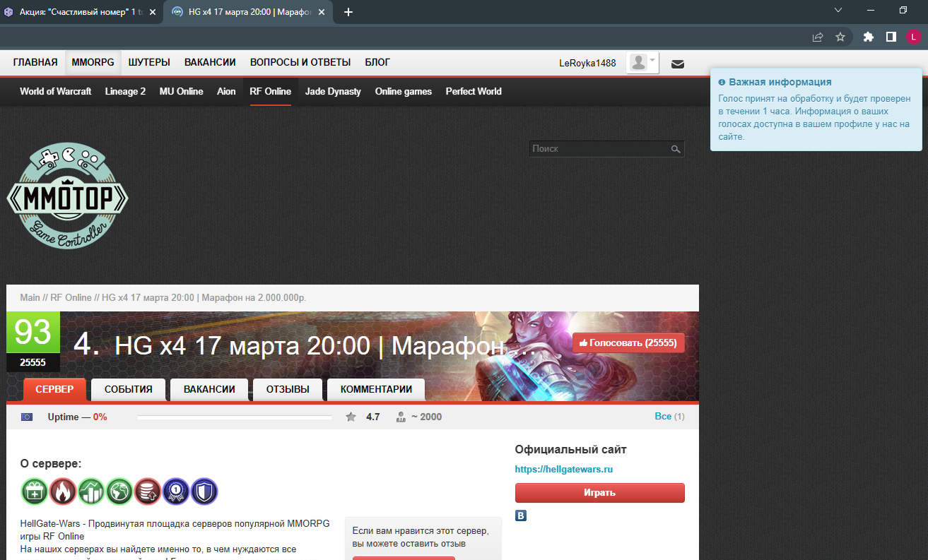Image resolution: width=928 pixels, height=560 pixels.
Task: Open the https://hellgatewars.ru link
Action: click(x=563, y=469)
